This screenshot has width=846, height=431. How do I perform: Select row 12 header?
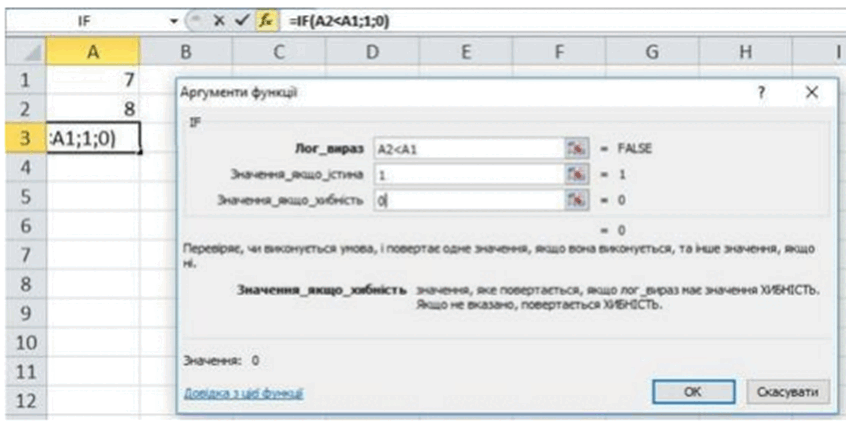(25, 401)
